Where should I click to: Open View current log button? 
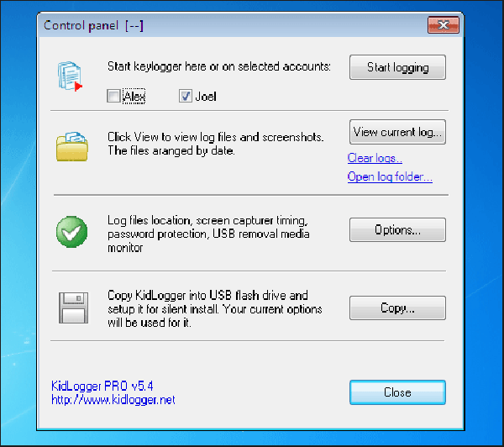coord(397,132)
